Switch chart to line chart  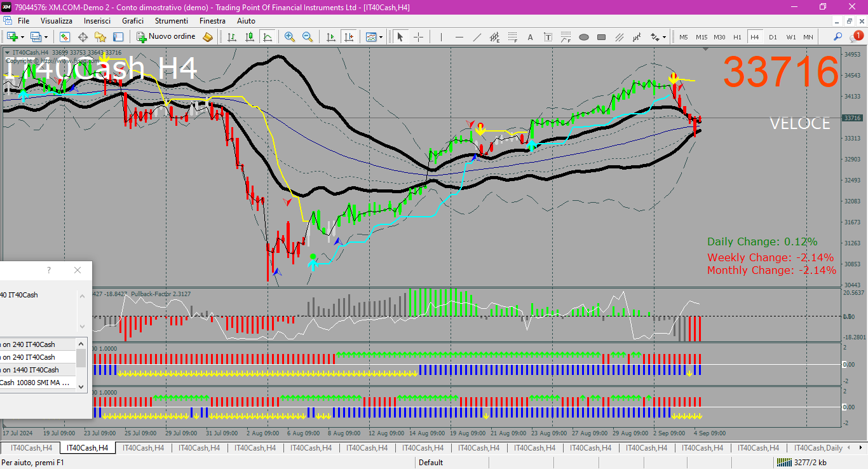(268, 37)
